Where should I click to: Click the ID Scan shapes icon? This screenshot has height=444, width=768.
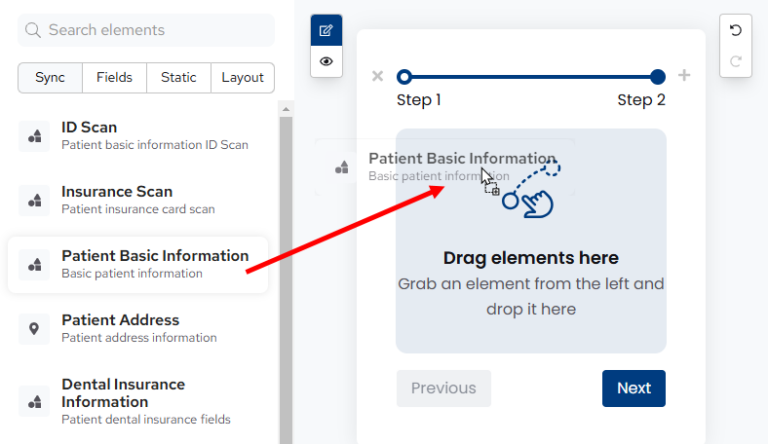pyautogui.click(x=34, y=136)
